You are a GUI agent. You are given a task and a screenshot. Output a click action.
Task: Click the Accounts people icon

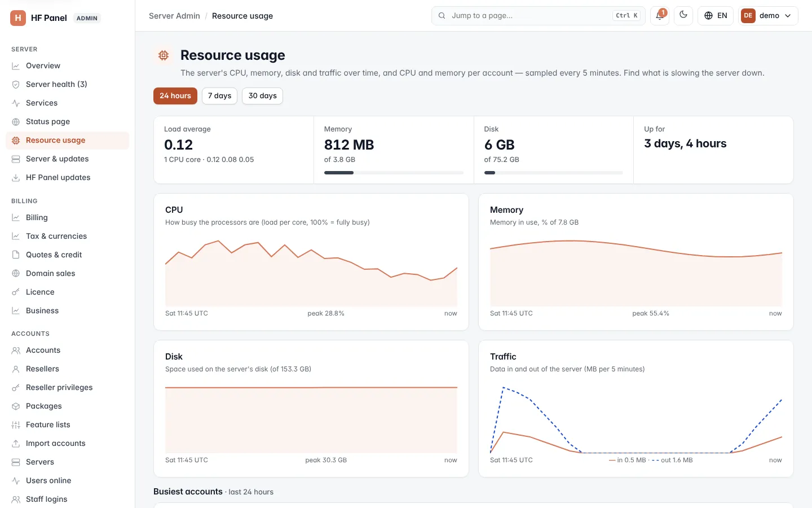[x=16, y=351]
